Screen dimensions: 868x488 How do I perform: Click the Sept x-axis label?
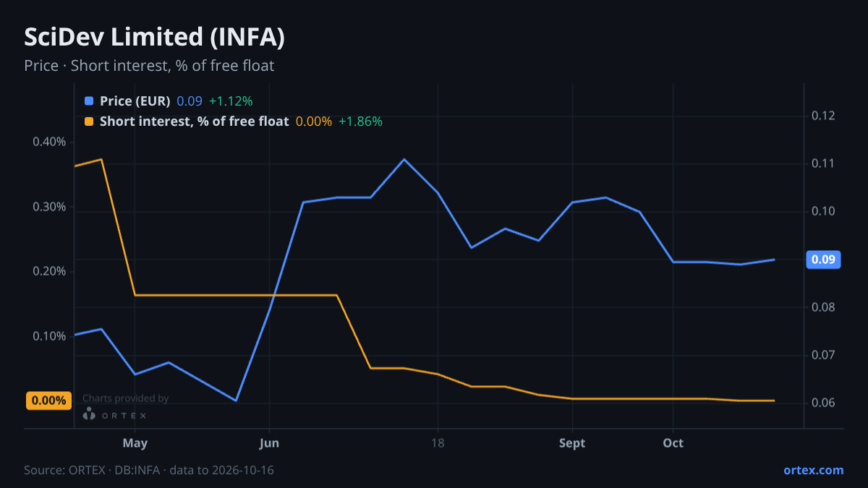coord(572,442)
